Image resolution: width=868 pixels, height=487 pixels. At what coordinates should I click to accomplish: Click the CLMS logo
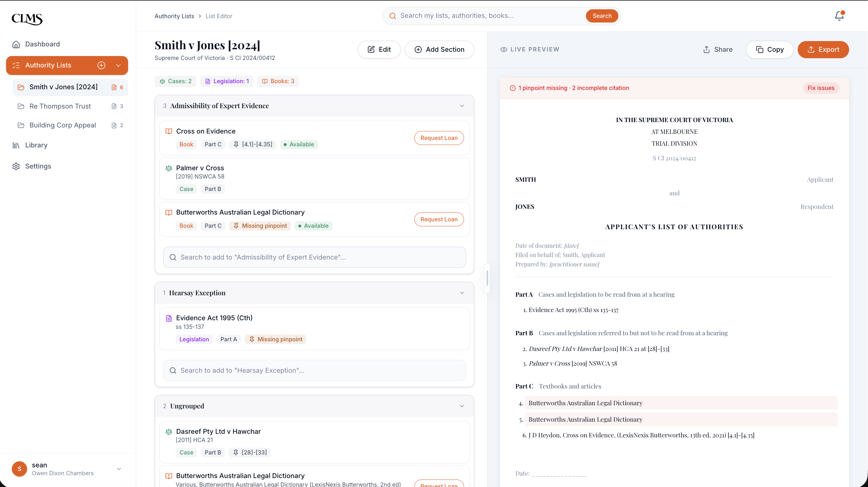[x=27, y=19]
